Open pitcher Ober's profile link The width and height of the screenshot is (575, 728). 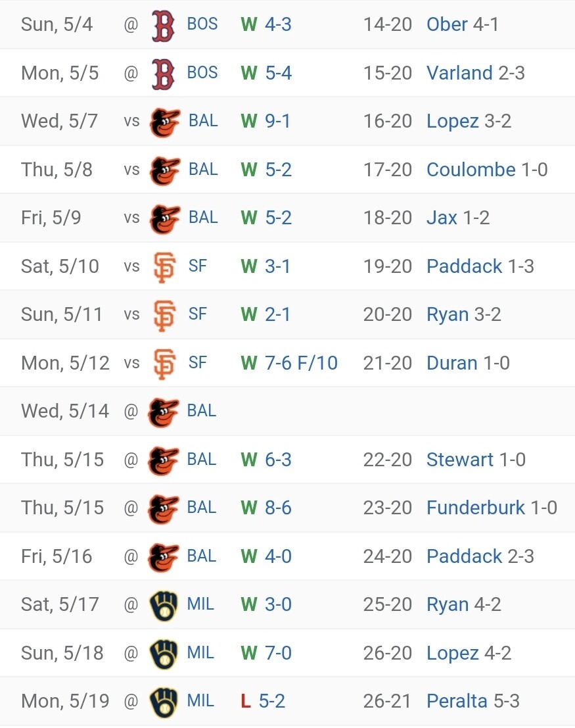coord(447,24)
